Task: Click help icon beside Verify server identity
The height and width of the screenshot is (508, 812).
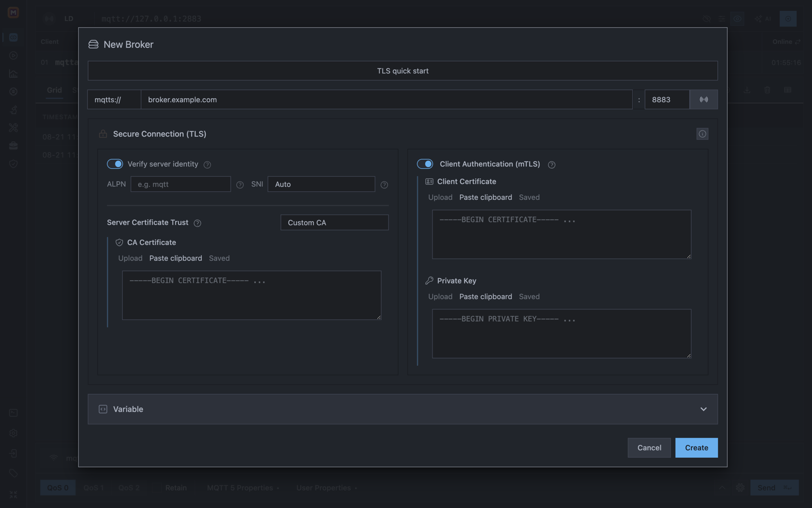Action: pyautogui.click(x=208, y=165)
